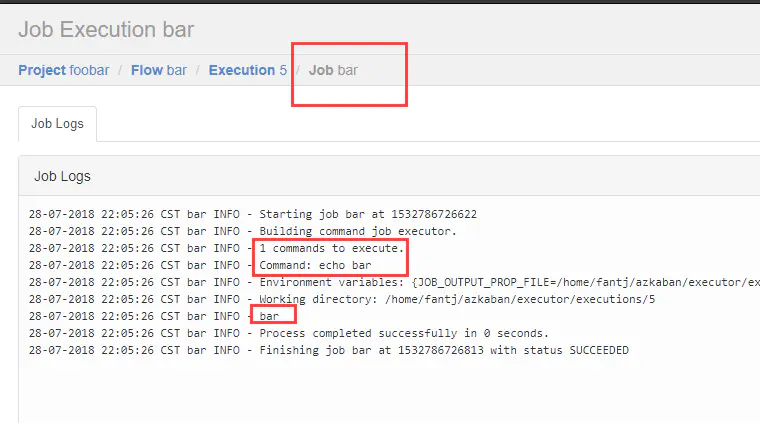Click the 'Finishing job bar' status SUCCEEDED line

tap(329, 350)
